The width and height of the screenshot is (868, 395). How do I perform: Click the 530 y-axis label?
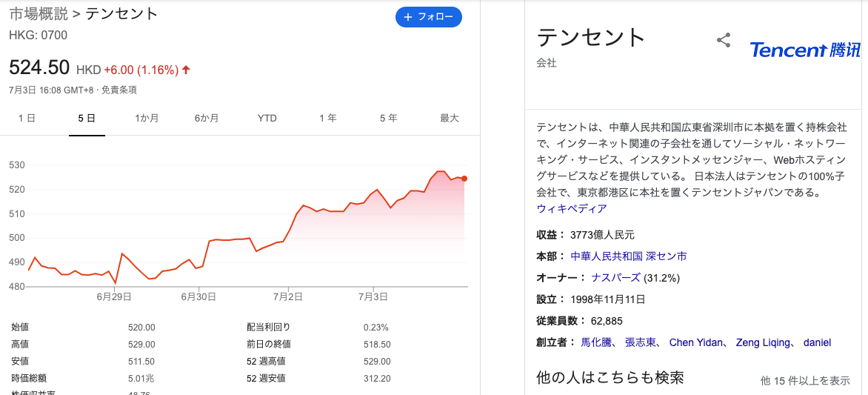coord(18,165)
